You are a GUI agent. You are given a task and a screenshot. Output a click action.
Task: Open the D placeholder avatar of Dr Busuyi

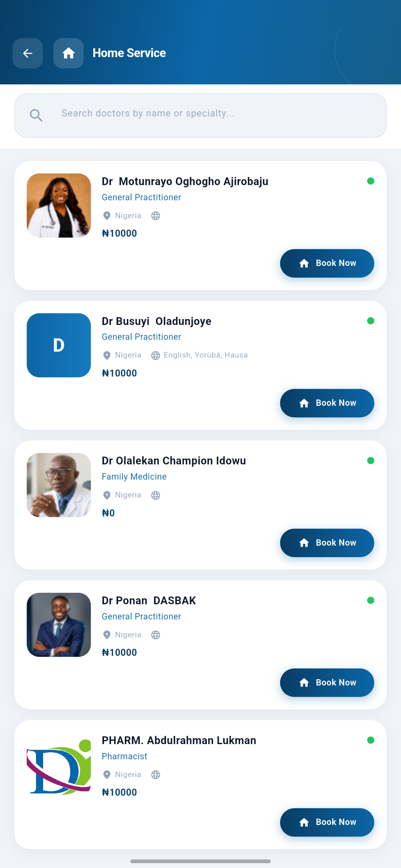coord(59,345)
